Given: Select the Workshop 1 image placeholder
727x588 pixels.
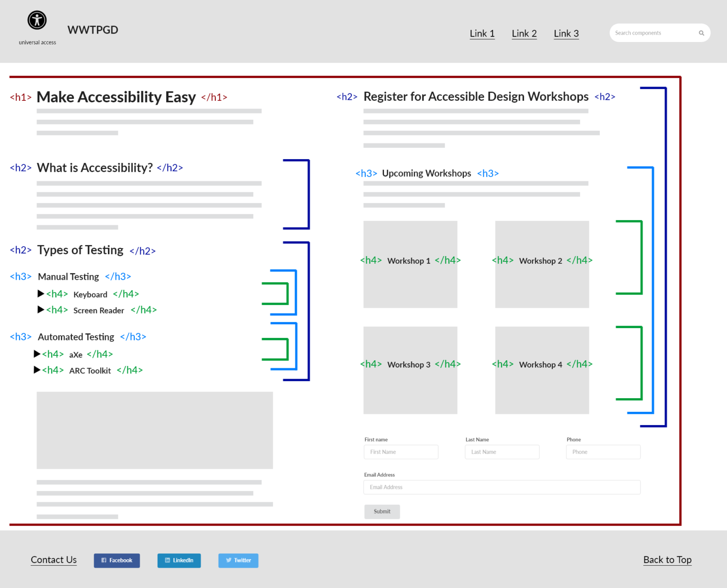Looking at the screenshot, I should (x=410, y=264).
